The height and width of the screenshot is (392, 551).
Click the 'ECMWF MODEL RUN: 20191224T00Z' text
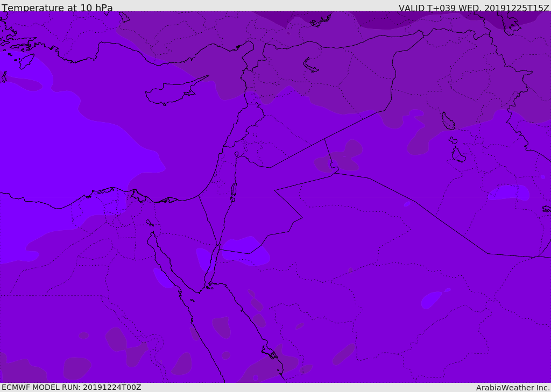72,387
